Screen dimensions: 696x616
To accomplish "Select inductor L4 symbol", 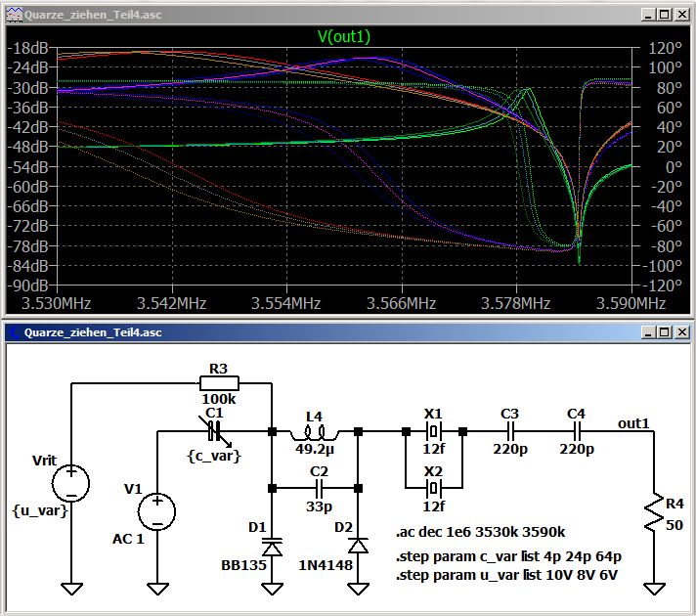I will (314, 432).
